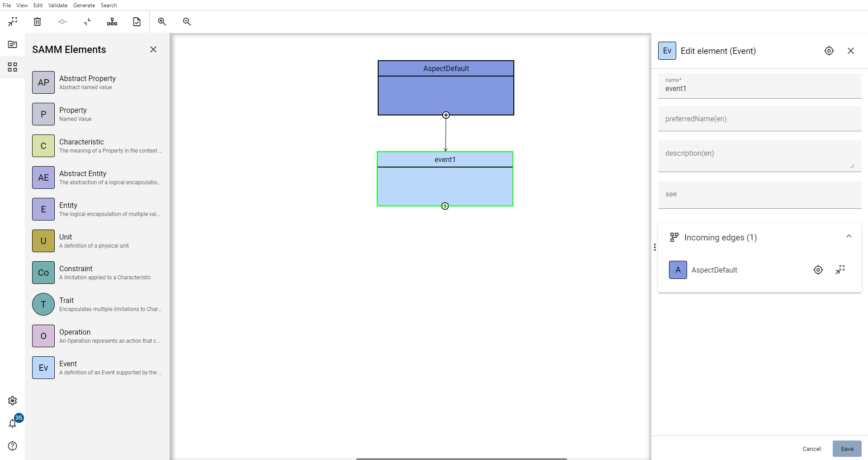Click the validate file checkmark icon
Viewport: 868px width, 460px height.
click(137, 22)
